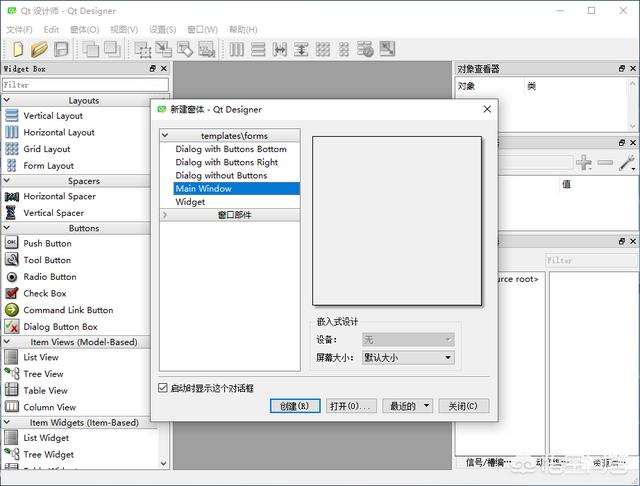
Task: Click the minus remove property icon
Action: [x=605, y=162]
